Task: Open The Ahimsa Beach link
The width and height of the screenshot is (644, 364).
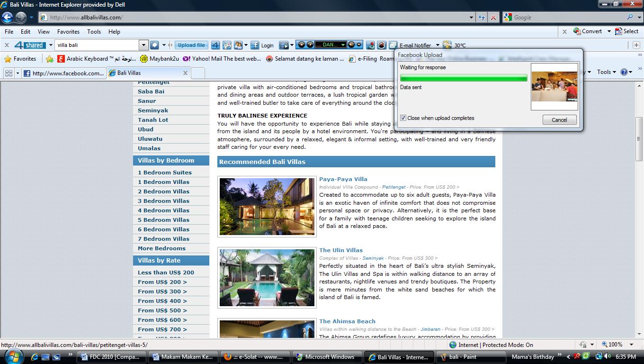Action: pyautogui.click(x=347, y=321)
